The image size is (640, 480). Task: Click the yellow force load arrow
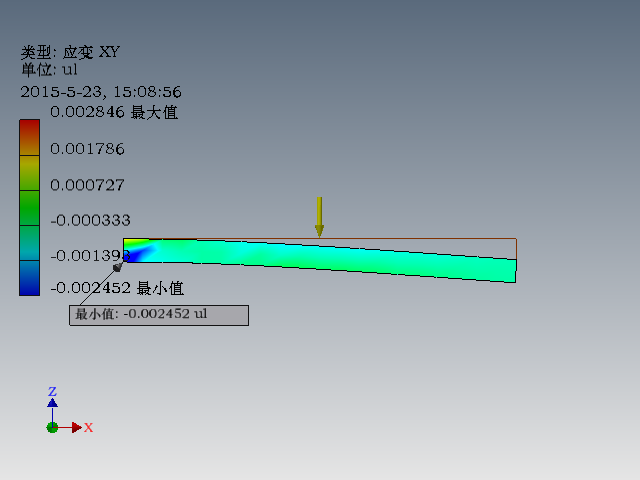[320, 217]
